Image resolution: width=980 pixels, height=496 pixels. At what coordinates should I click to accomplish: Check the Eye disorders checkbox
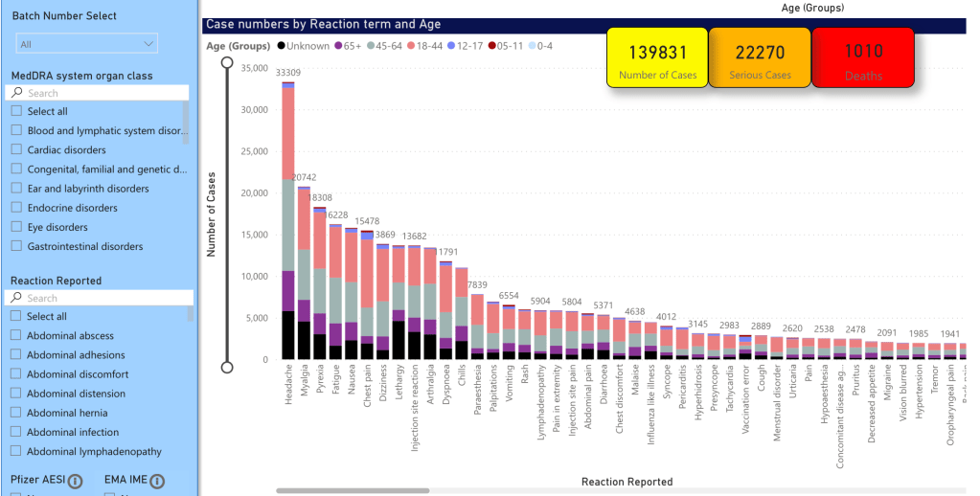point(16,227)
